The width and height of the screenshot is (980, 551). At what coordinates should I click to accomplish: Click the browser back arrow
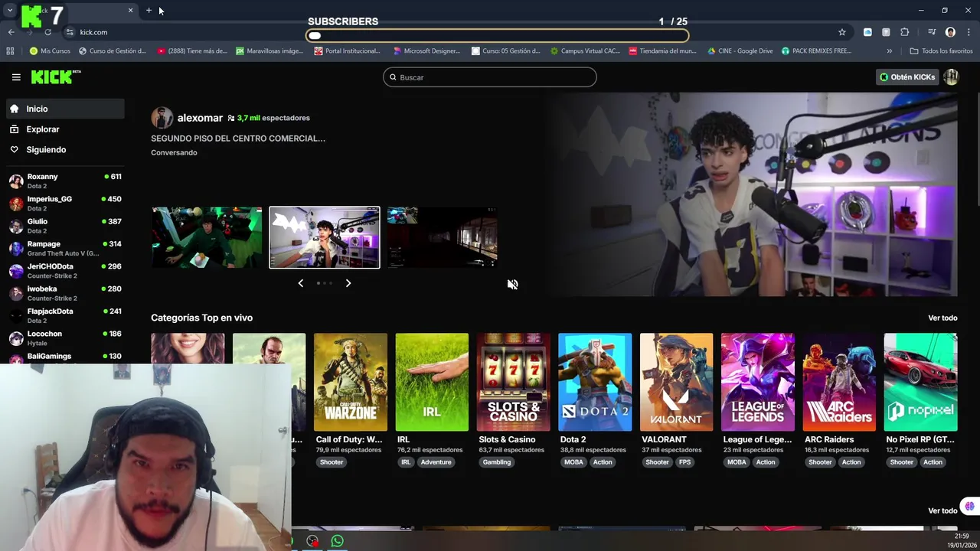click(11, 32)
